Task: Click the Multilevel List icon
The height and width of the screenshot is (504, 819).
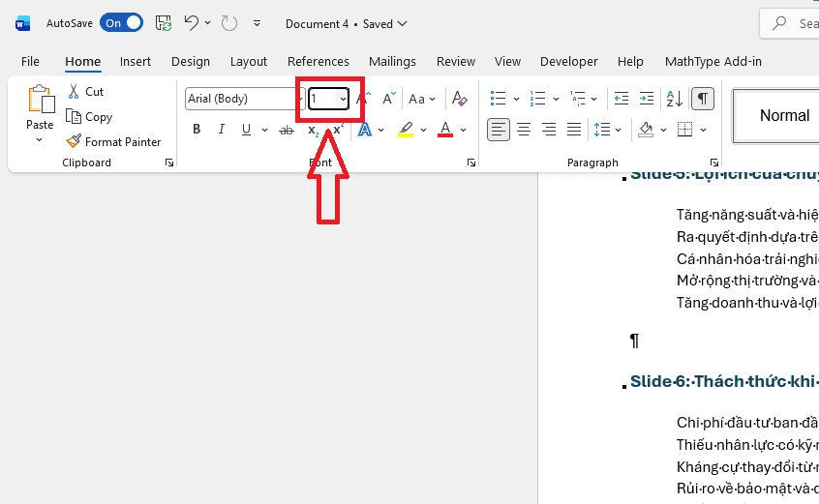Action: pyautogui.click(x=578, y=99)
